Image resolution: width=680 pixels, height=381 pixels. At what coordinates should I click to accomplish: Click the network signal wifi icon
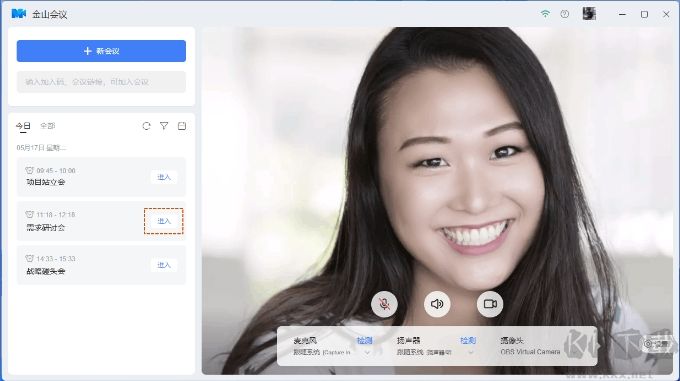[x=545, y=14]
